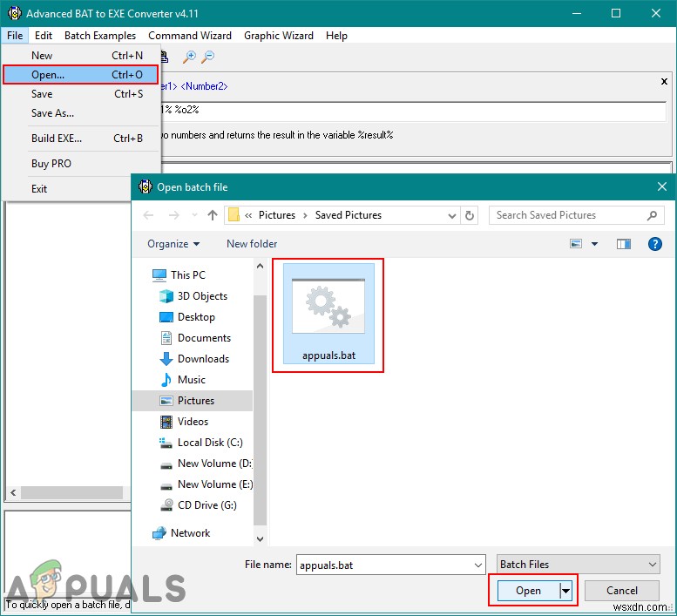Image resolution: width=677 pixels, height=616 pixels.
Task: Click the search magnifier in Search Saved Pictures
Action: click(x=652, y=215)
